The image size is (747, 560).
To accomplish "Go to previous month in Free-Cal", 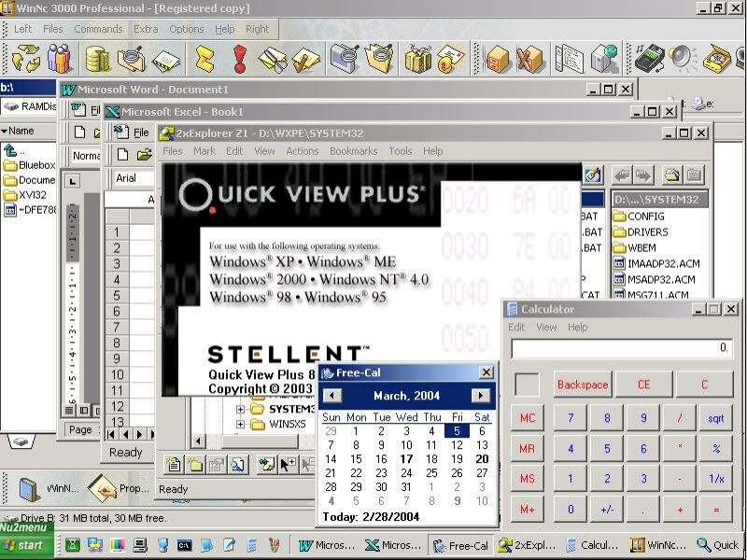I will click(332, 396).
